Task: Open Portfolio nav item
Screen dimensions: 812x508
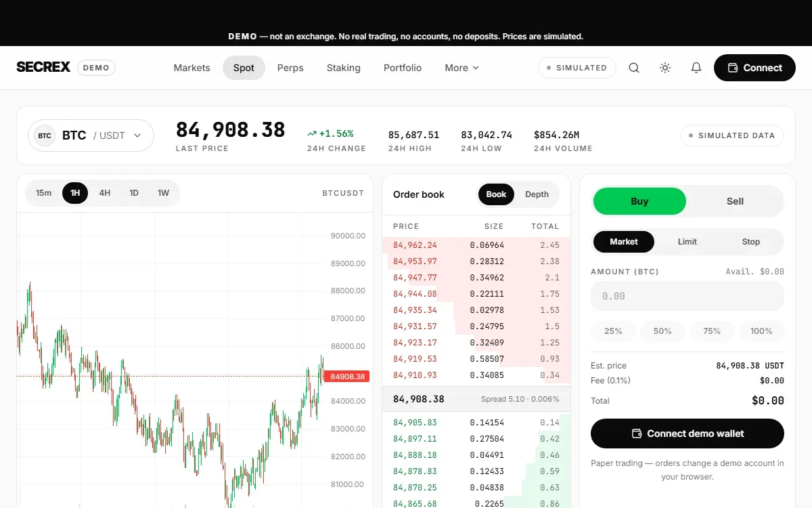Action: 403,68
